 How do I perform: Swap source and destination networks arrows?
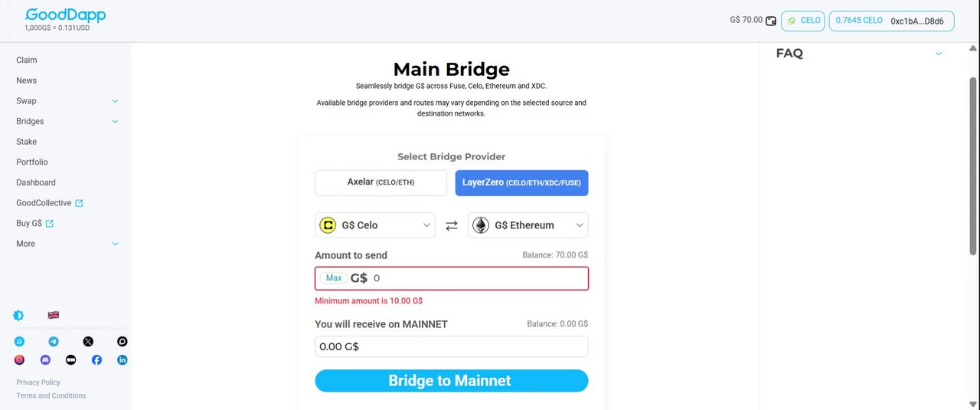452,225
